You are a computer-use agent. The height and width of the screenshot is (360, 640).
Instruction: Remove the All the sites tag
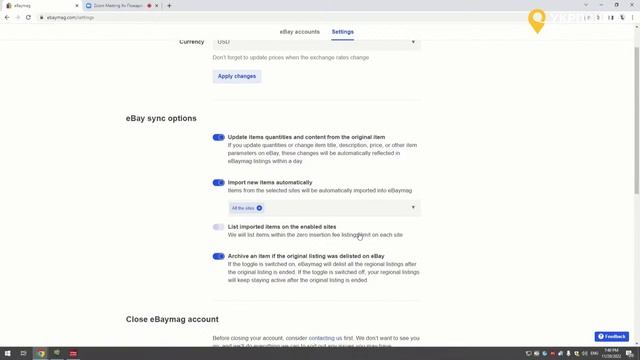(259, 208)
